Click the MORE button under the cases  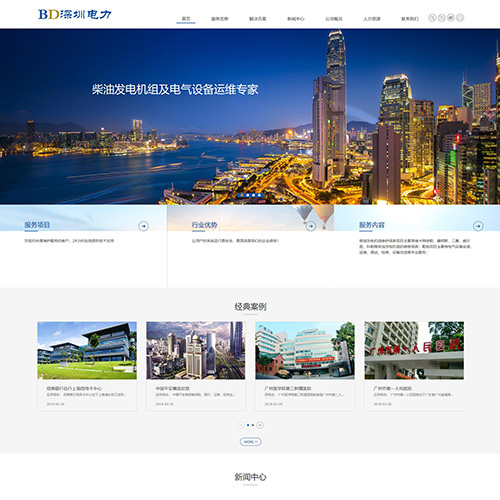click(251, 442)
